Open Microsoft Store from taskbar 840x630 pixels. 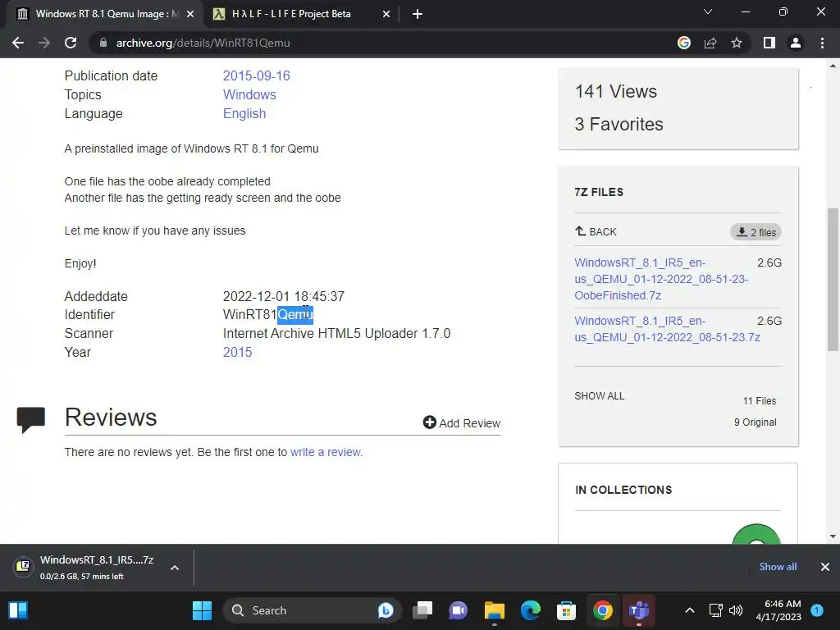click(566, 610)
